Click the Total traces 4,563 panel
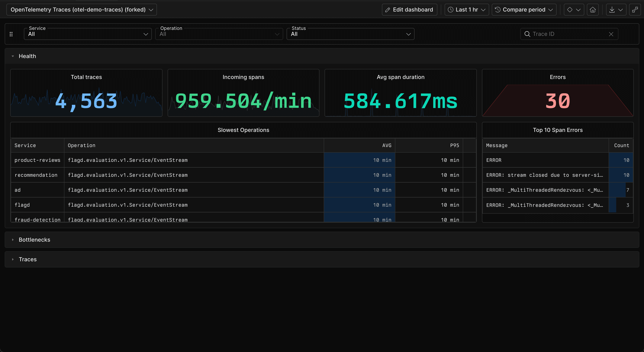This screenshot has width=644, height=352. 86,93
